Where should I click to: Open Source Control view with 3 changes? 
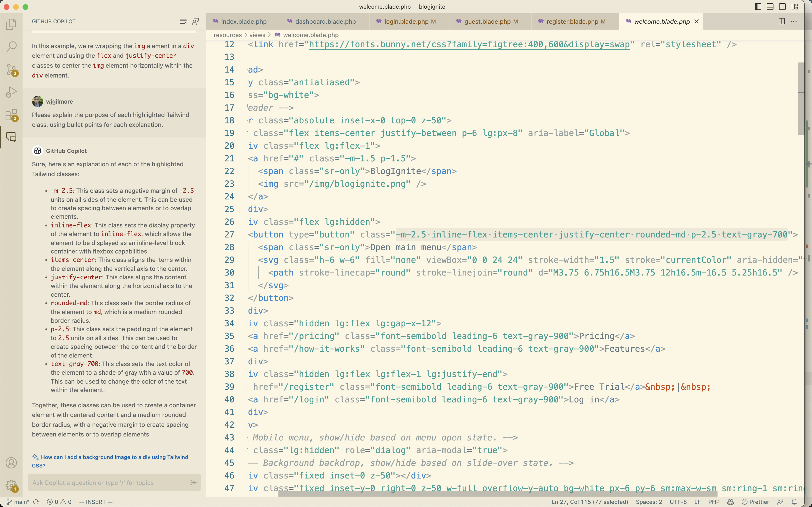click(11, 69)
